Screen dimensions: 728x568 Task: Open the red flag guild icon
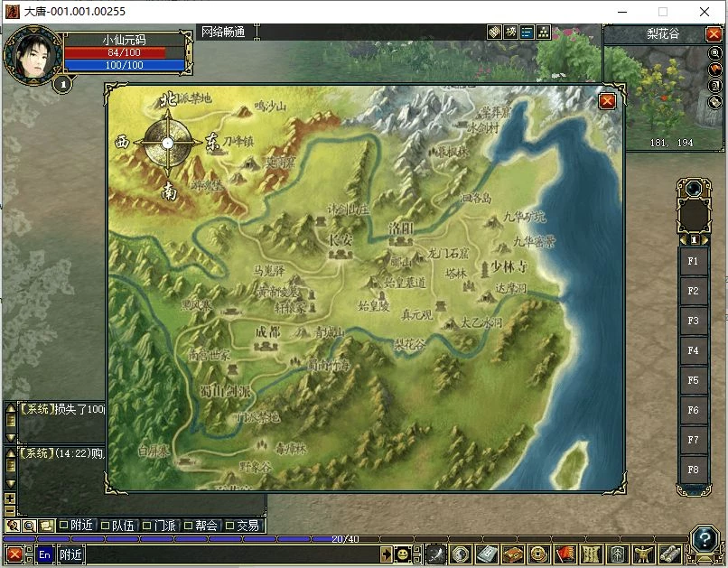(x=565, y=554)
